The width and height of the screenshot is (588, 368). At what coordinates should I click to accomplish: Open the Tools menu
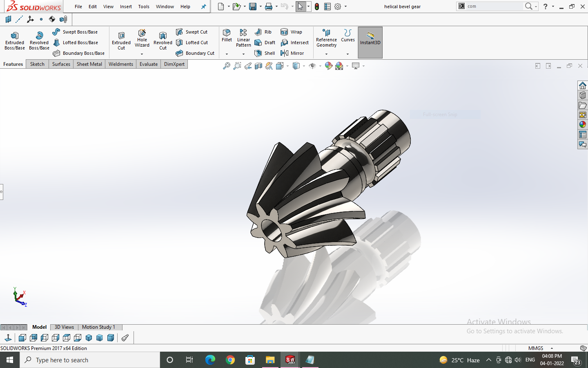tap(144, 7)
